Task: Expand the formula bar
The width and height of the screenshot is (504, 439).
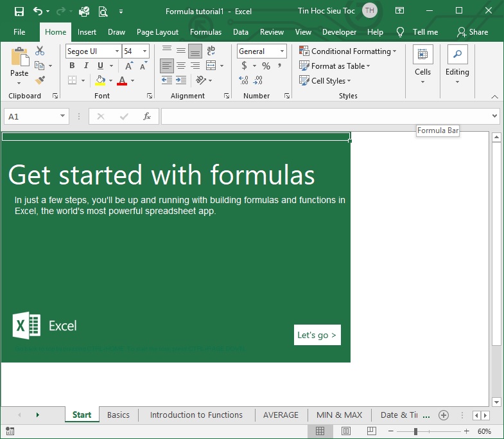Action: (494, 116)
